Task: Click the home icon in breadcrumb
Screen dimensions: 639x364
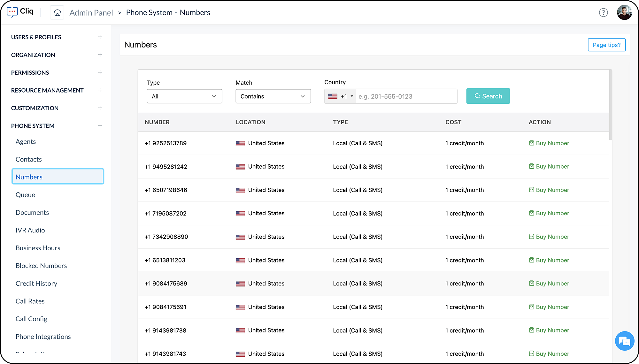Action: [57, 12]
